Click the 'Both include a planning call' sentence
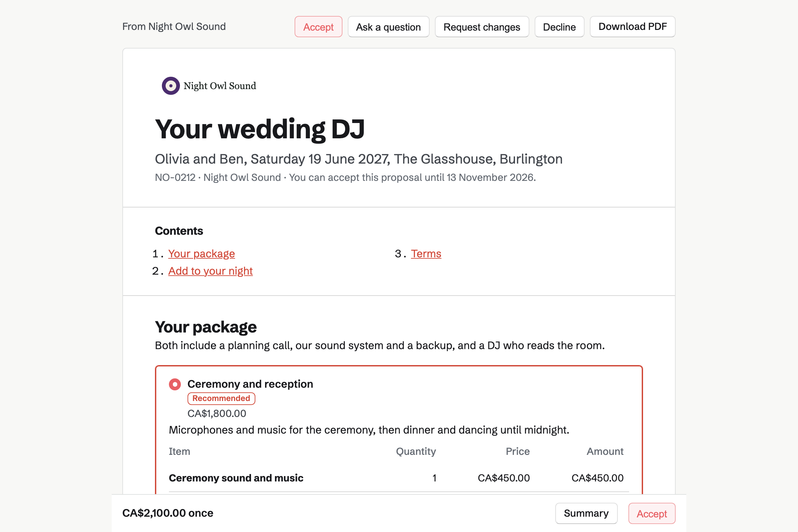The image size is (798, 532). click(380, 345)
